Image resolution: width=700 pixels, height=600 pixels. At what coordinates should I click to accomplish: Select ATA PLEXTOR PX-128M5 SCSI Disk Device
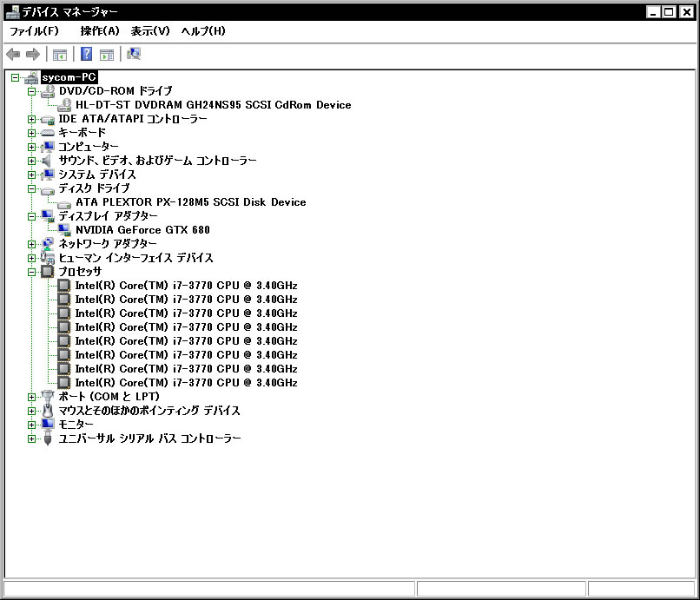[190, 202]
